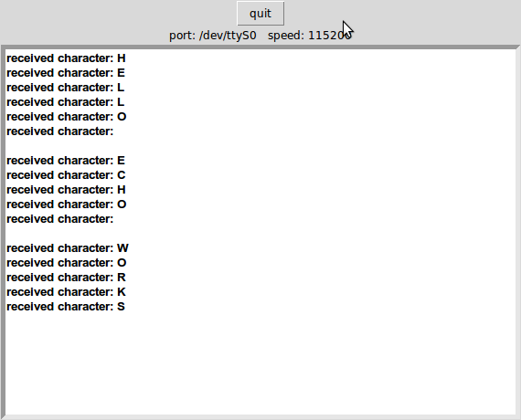Click the 'received character: O' line directly below second L
Viewport: 521px width, 420px height.
coord(67,117)
